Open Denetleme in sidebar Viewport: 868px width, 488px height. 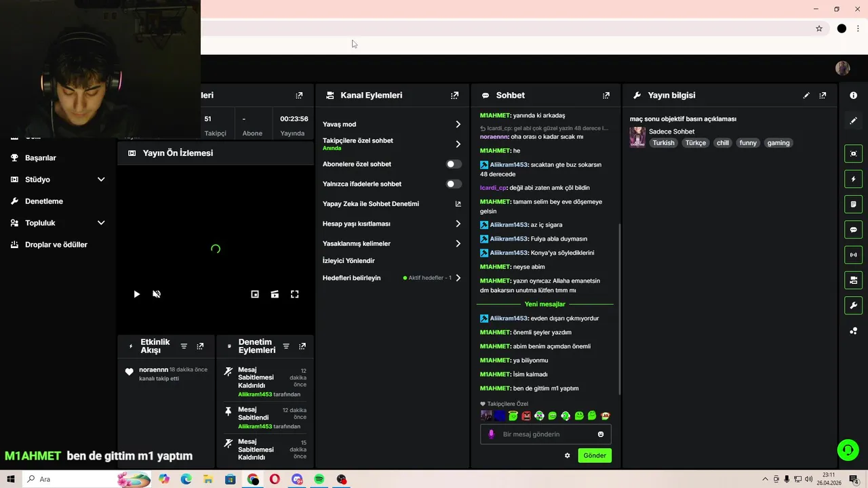click(44, 201)
